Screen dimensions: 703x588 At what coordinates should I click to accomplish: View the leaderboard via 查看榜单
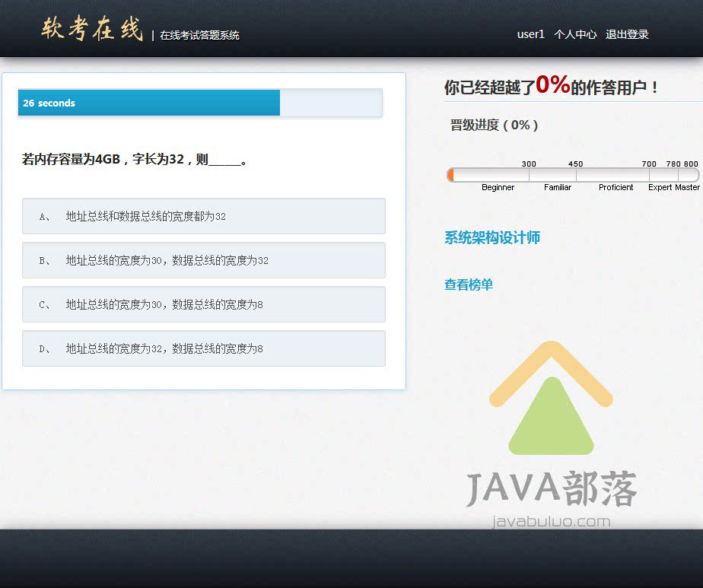tap(469, 285)
